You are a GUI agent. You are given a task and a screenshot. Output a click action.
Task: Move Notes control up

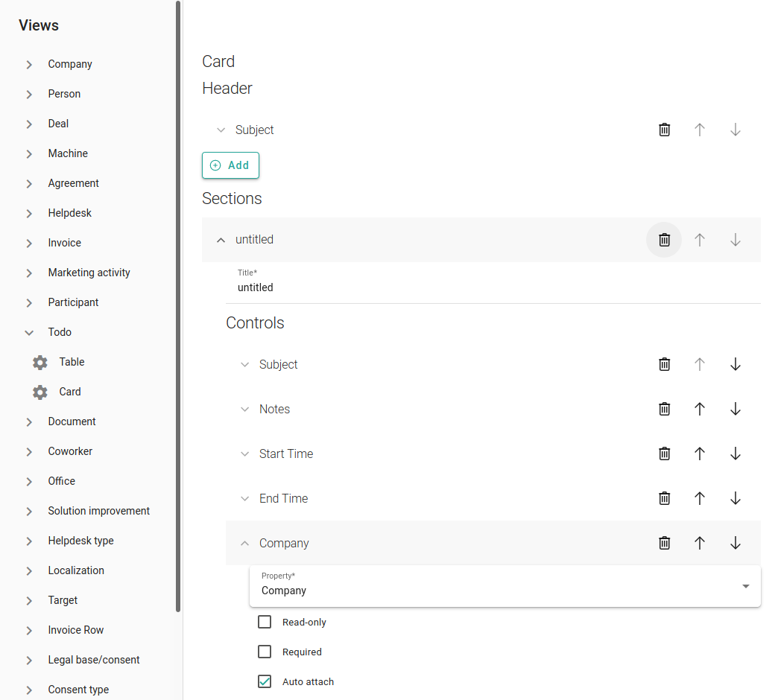click(x=699, y=409)
